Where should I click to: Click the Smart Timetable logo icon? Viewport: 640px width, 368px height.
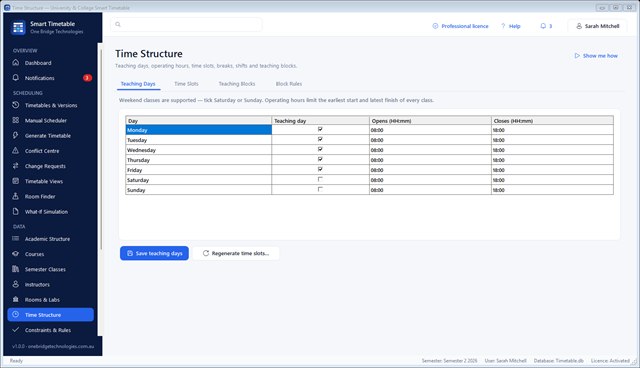(18, 27)
